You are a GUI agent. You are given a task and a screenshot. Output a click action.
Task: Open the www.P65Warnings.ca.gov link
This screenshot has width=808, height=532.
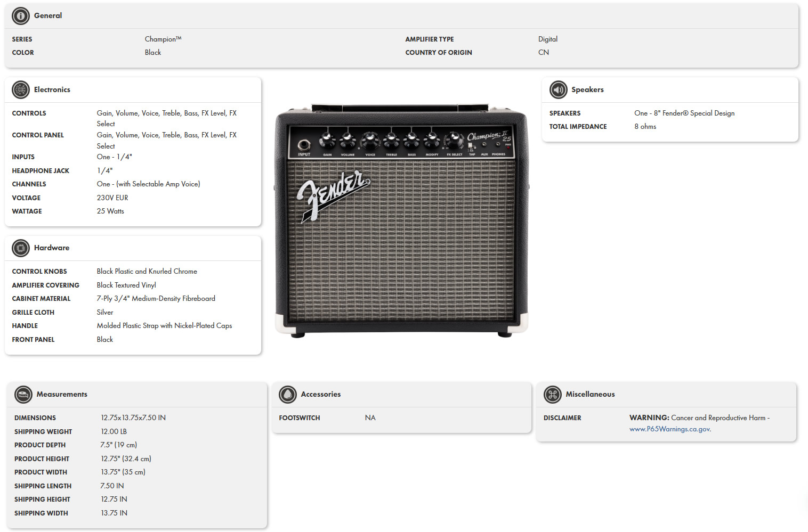[670, 429]
